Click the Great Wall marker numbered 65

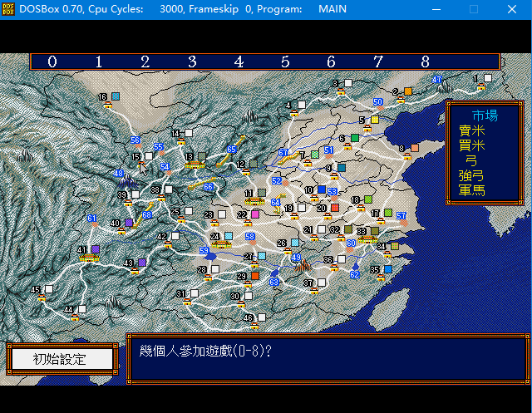pyautogui.click(x=231, y=150)
